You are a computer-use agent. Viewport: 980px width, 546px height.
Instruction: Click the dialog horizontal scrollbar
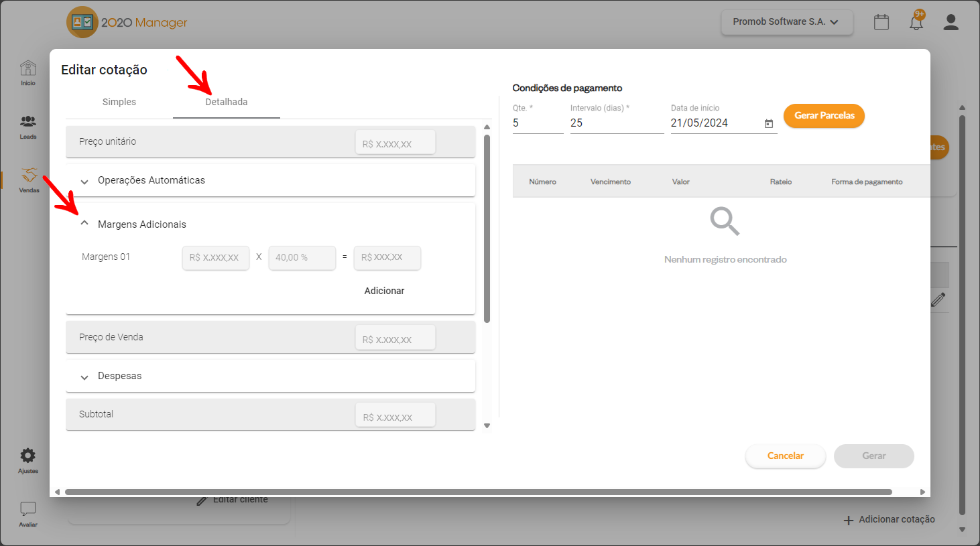pyautogui.click(x=479, y=492)
